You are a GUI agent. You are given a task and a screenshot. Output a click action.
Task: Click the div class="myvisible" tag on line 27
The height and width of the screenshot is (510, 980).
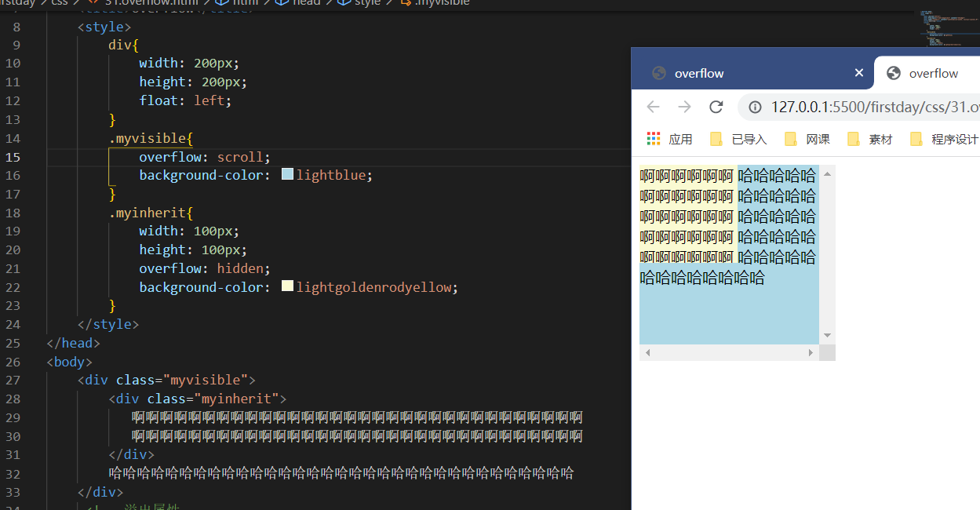(x=166, y=380)
